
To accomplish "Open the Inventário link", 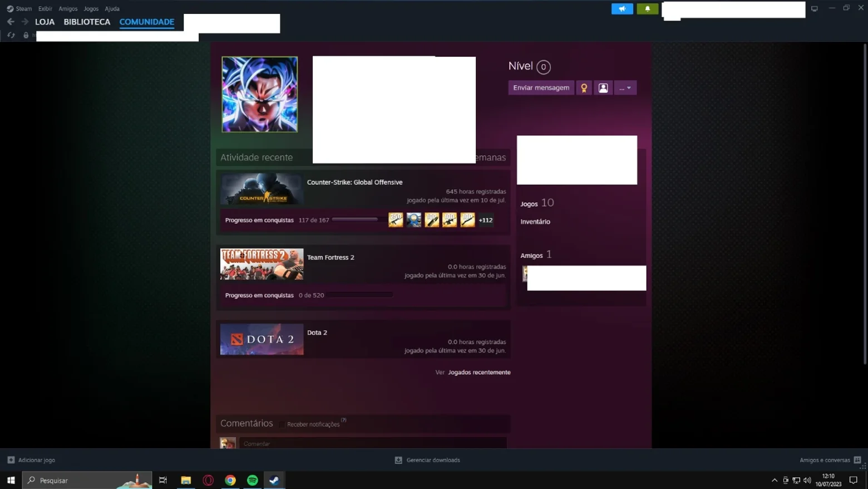I will (535, 222).
